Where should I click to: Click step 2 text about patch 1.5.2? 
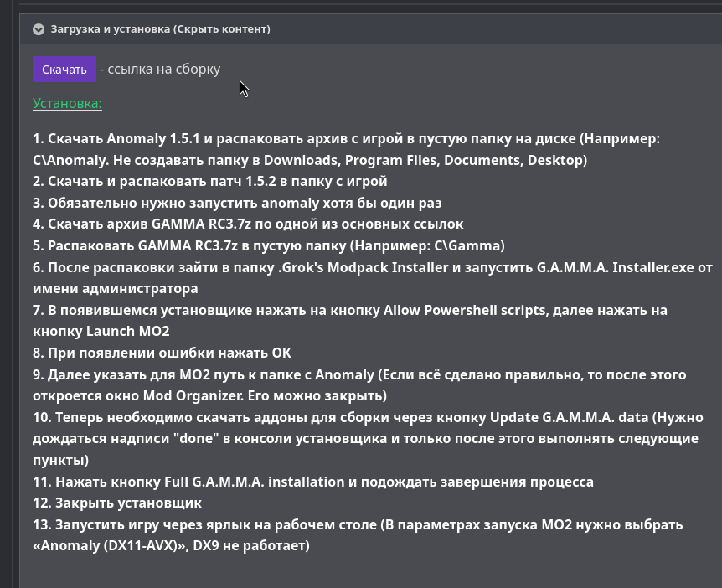tap(210, 182)
